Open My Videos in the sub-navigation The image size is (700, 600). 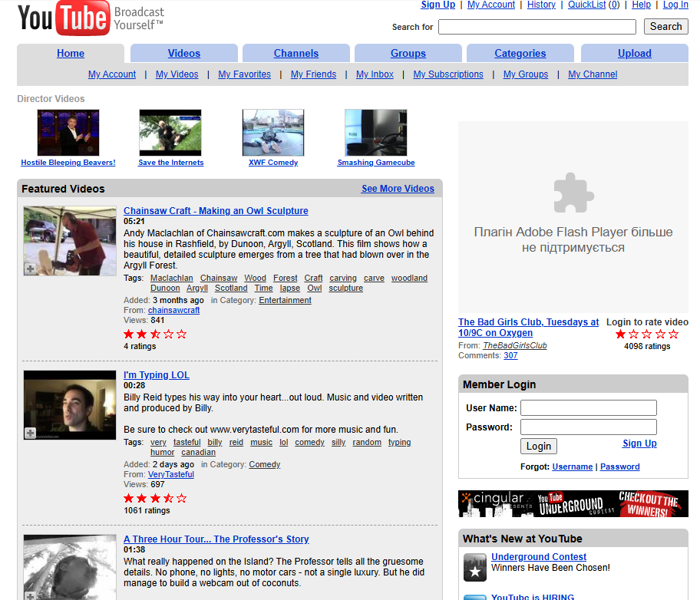pos(177,74)
